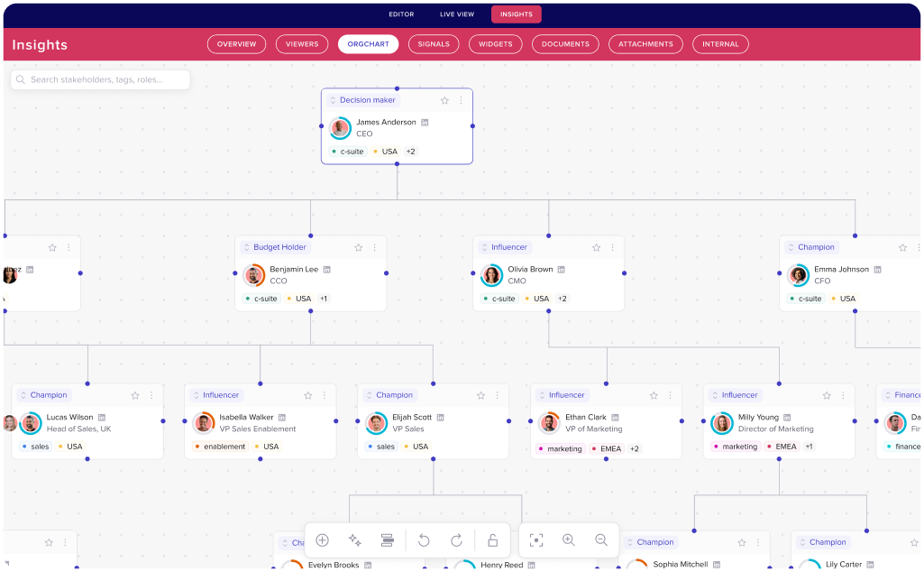Click the AI sparkle icon in bottom toolbar
This screenshot has width=924, height=572.
click(355, 540)
